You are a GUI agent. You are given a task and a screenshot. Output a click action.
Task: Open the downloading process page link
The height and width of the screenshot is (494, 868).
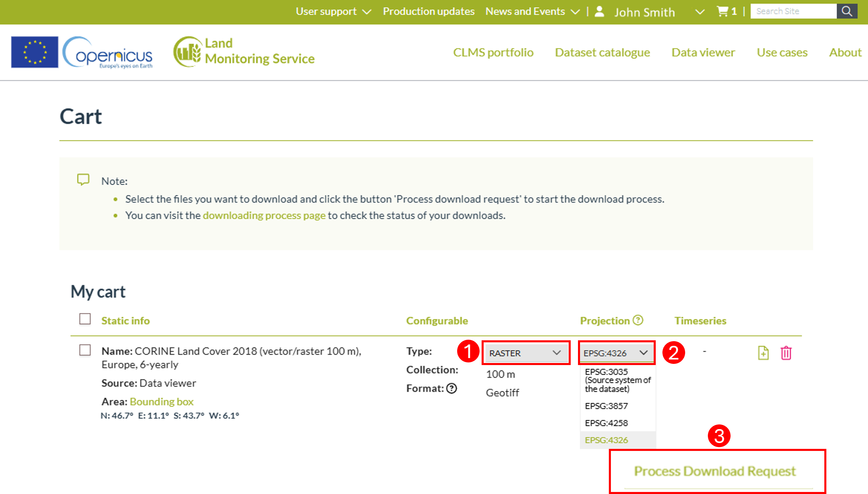click(x=264, y=215)
